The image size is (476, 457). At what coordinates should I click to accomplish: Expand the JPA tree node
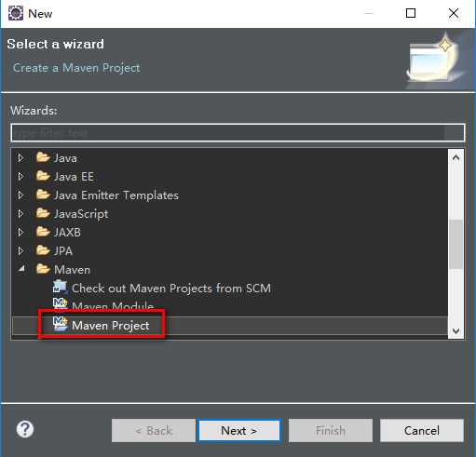point(20,251)
